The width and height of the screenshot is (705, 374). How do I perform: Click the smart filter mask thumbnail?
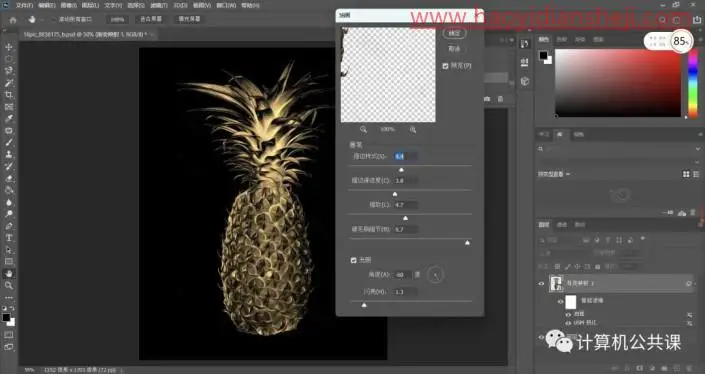(x=571, y=302)
